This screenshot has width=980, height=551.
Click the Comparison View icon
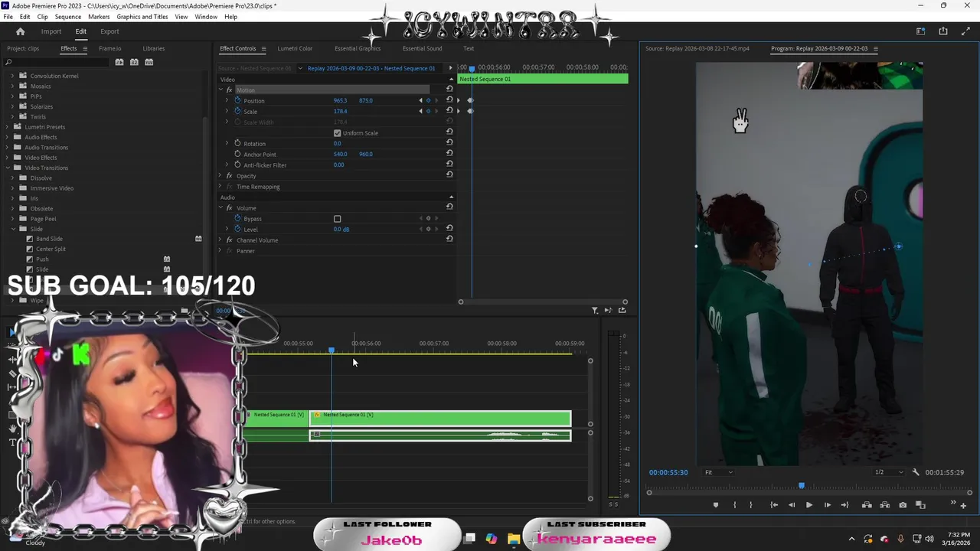(920, 505)
